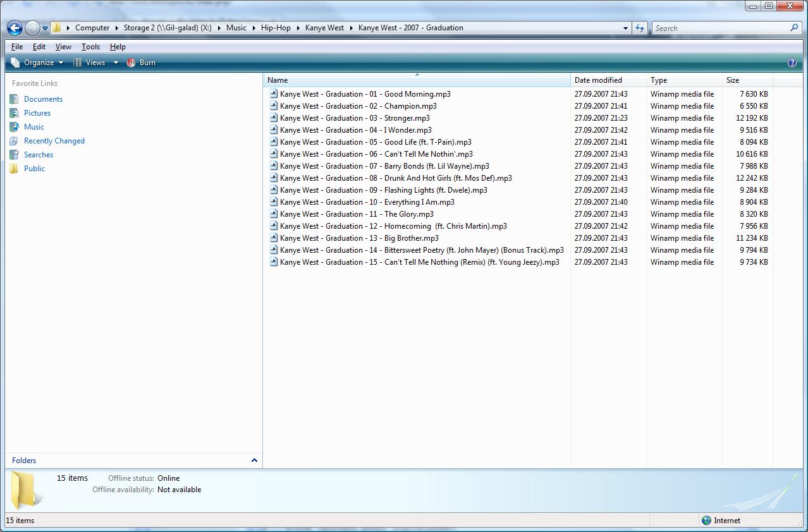
Task: Open the address bar history dropdown arrow
Action: (625, 28)
